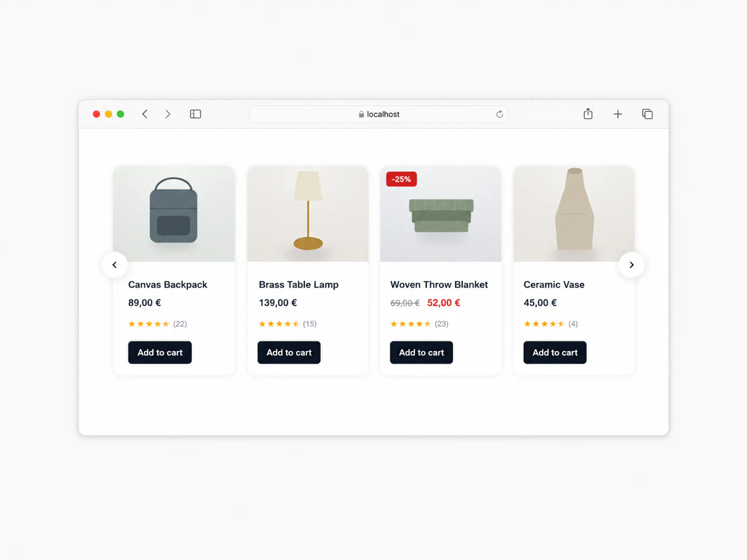Click the padlock icon beside localhost

361,114
